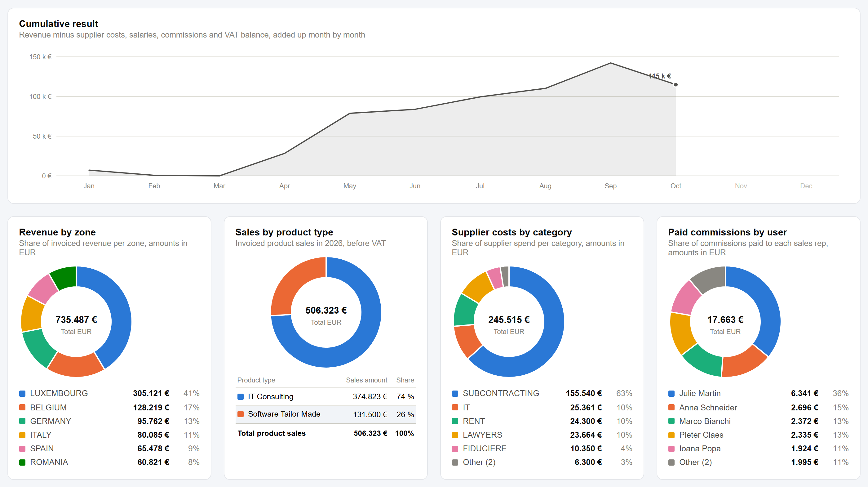This screenshot has width=868, height=487.
Task: Select the Anna Schneider legend row
Action: pyautogui.click(x=758, y=407)
